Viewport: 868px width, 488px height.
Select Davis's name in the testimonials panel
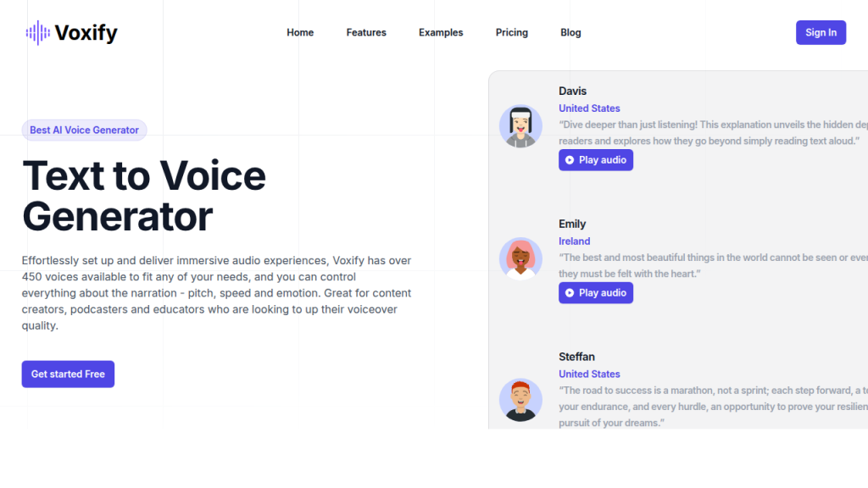[x=572, y=91]
